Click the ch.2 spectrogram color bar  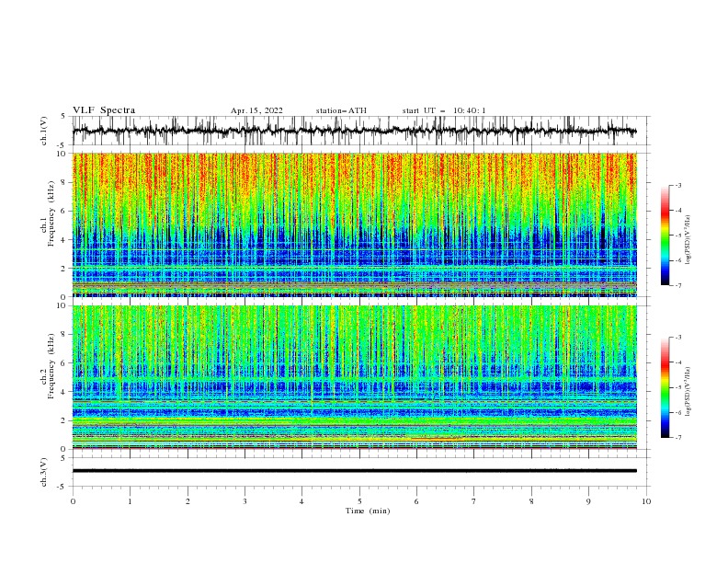click(665, 387)
